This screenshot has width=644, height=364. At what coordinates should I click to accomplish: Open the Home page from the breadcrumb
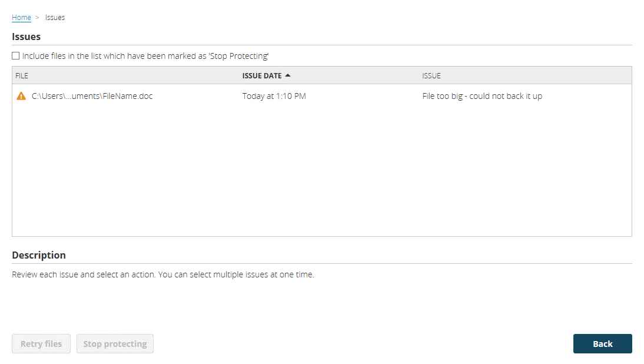(21, 17)
